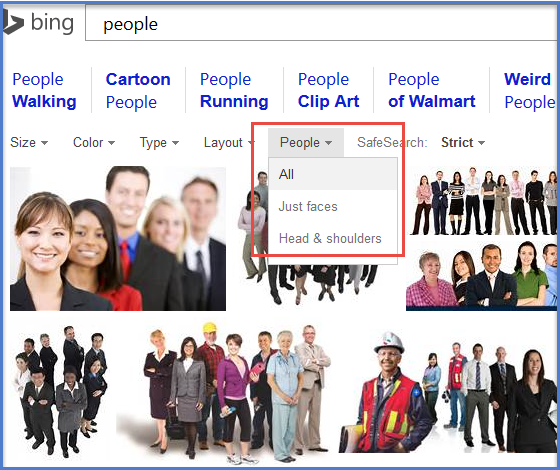560x470 pixels.
Task: Open the "People Walking" related search
Action: [x=44, y=90]
